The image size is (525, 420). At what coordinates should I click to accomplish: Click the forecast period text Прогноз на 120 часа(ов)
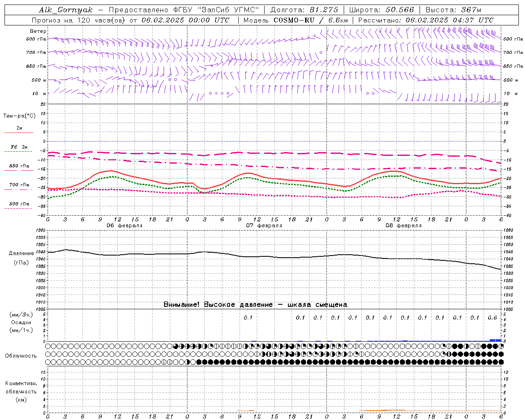pos(79,20)
